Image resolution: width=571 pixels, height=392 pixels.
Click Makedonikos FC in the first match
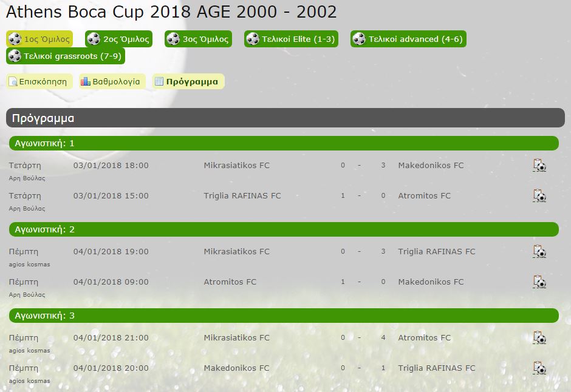pyautogui.click(x=431, y=166)
